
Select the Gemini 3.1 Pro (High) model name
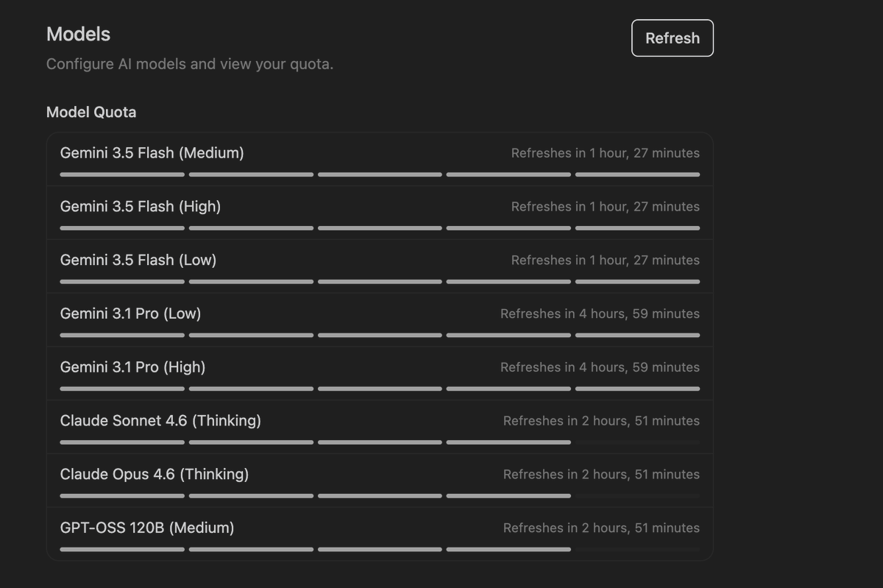pyautogui.click(x=132, y=367)
